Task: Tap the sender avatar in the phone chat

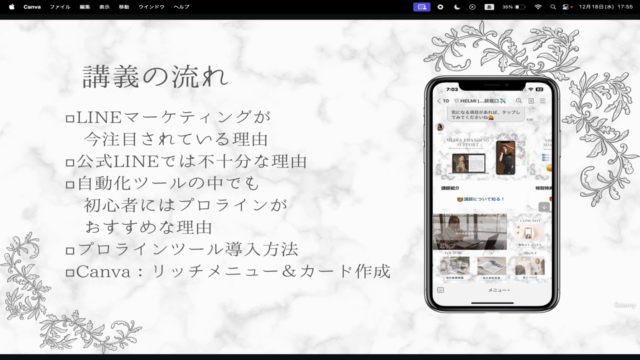Action: coord(440,127)
